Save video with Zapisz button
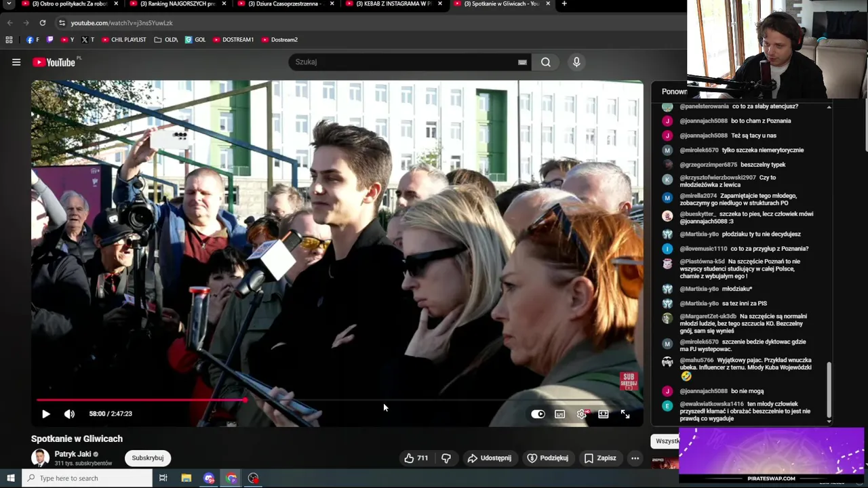This screenshot has height=488, width=868. 600,458
